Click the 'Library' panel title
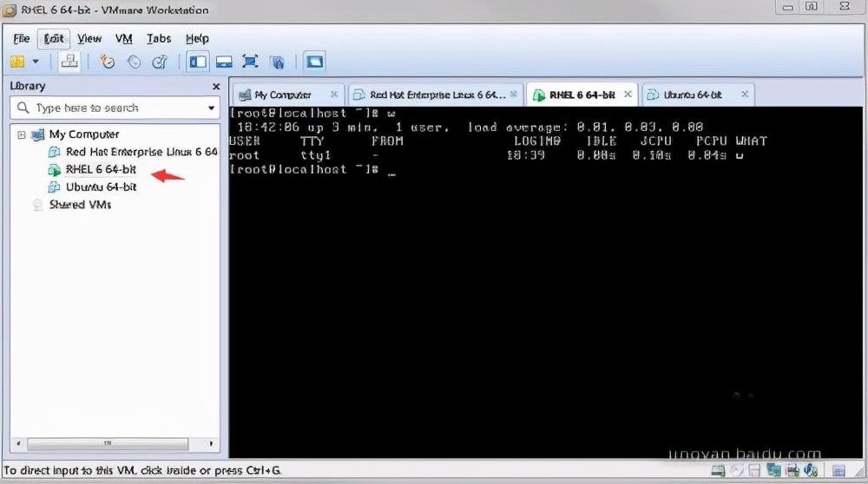868x484 pixels. click(x=27, y=86)
